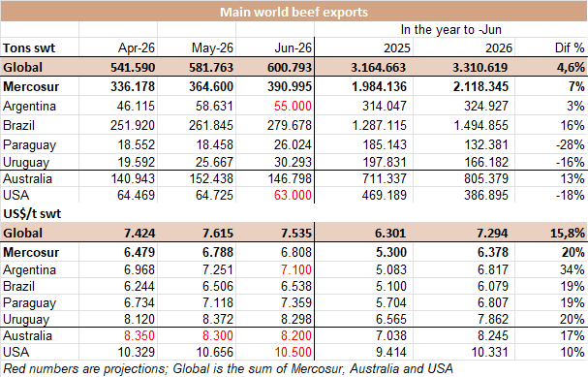Select Global tons value 600.793
588x377 pixels.
point(290,68)
